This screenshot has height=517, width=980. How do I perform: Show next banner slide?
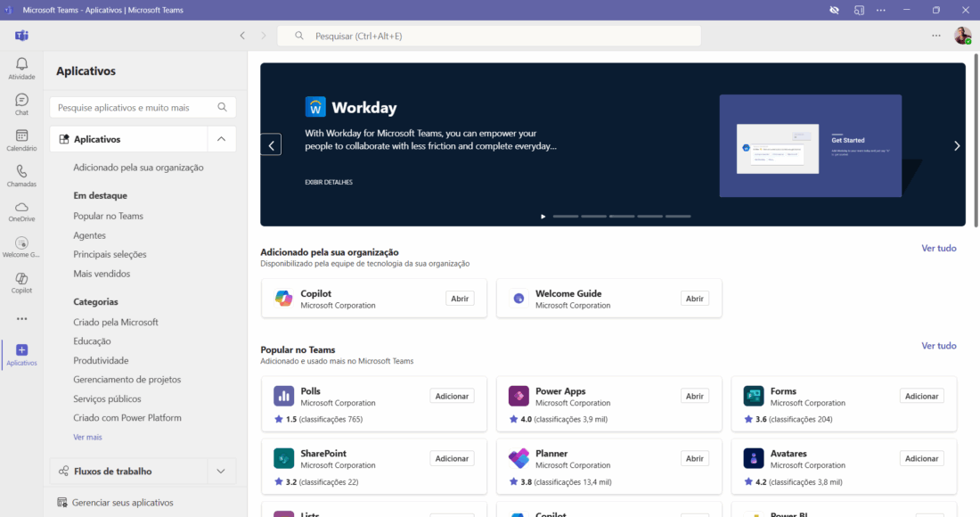(x=957, y=145)
